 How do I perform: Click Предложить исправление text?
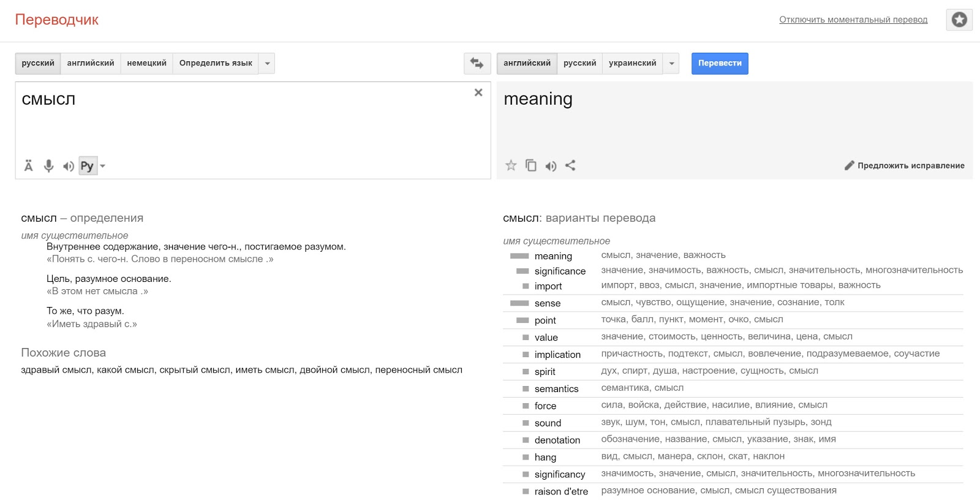click(911, 165)
